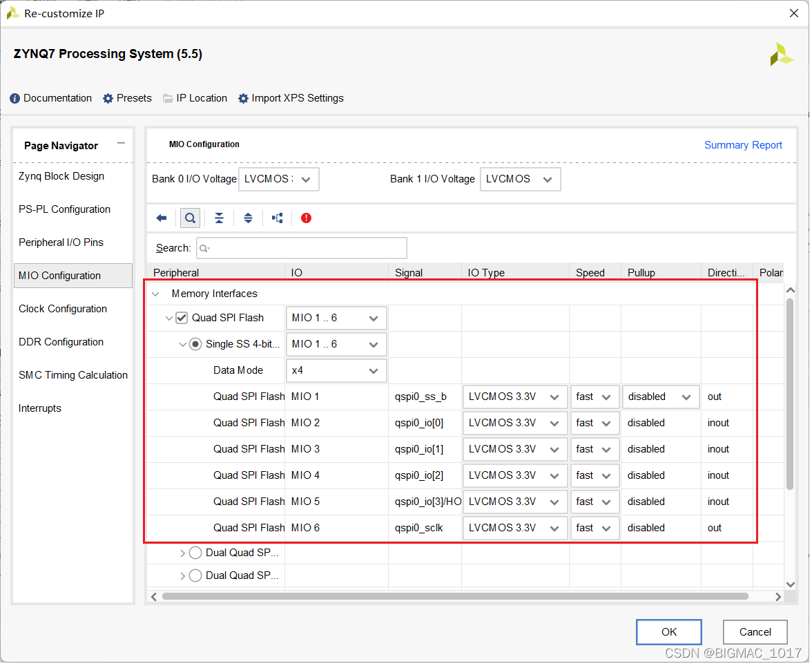Click the hierarchy view toolbar icon

point(278,219)
